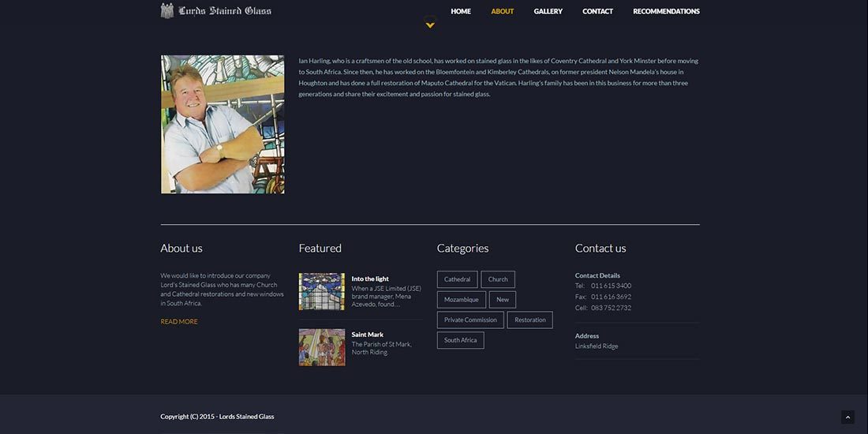Screen dimensions: 868x434
Task: Select the Church category tag
Action: 498,279
